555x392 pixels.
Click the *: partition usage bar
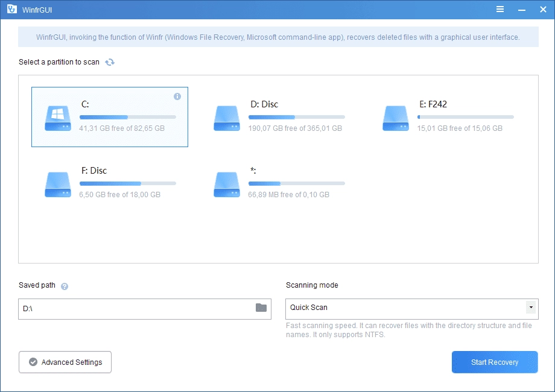point(297,183)
